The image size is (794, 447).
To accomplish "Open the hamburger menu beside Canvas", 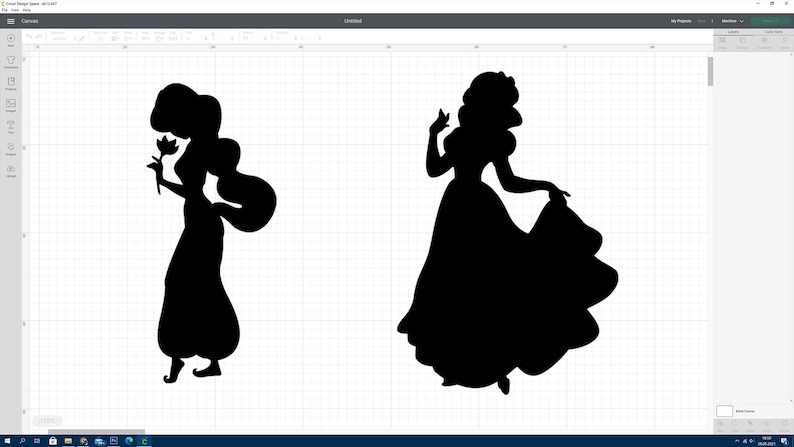I will click(x=11, y=21).
